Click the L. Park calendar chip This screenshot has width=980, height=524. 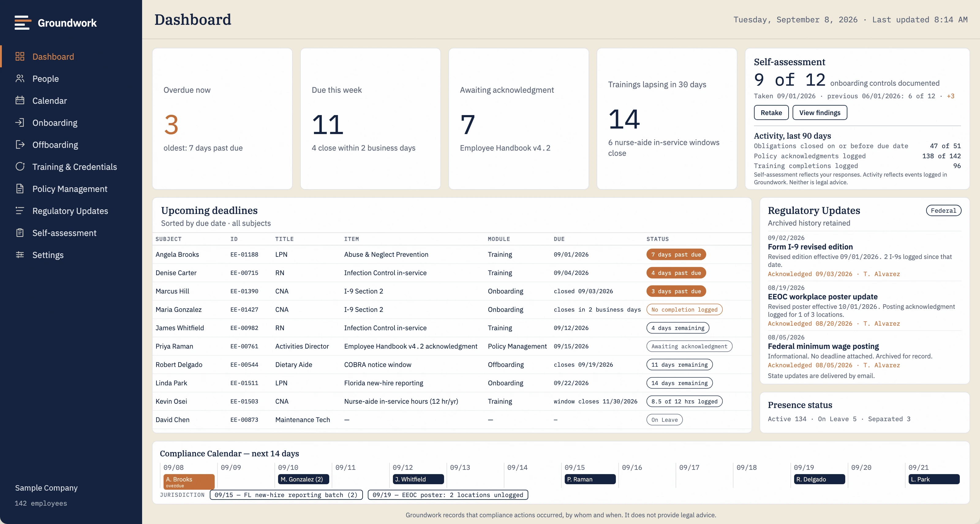934,479
